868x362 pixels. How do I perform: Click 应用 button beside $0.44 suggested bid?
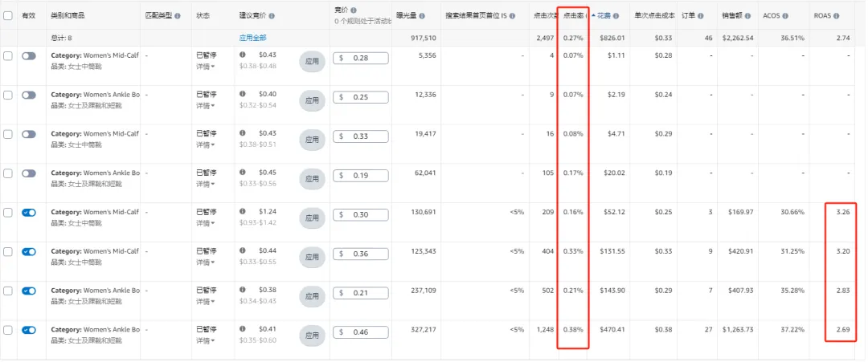click(x=312, y=258)
